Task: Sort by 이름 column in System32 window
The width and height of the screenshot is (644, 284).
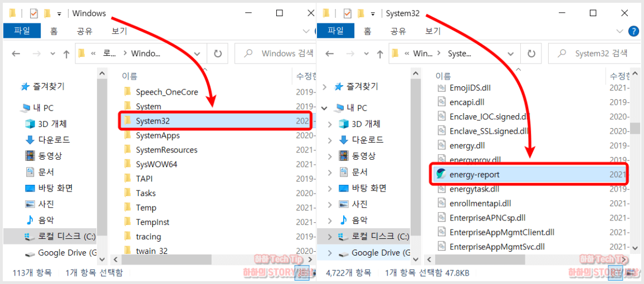Action: coord(443,76)
